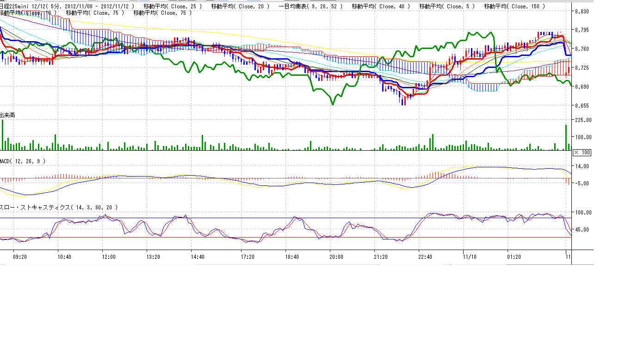Click the 11/10 date marker on time axis
The width and height of the screenshot is (644, 355).
[x=470, y=257]
